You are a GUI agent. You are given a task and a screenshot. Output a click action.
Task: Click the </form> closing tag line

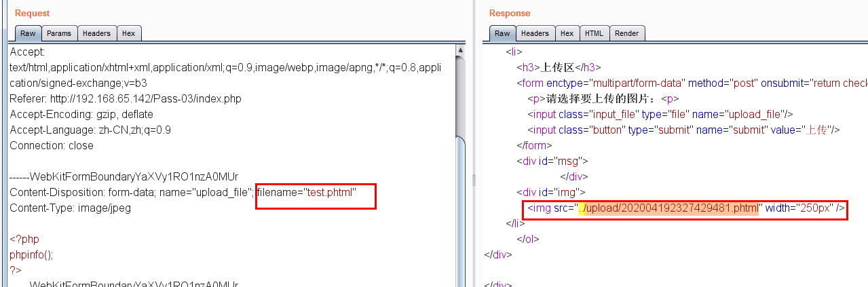(534, 145)
